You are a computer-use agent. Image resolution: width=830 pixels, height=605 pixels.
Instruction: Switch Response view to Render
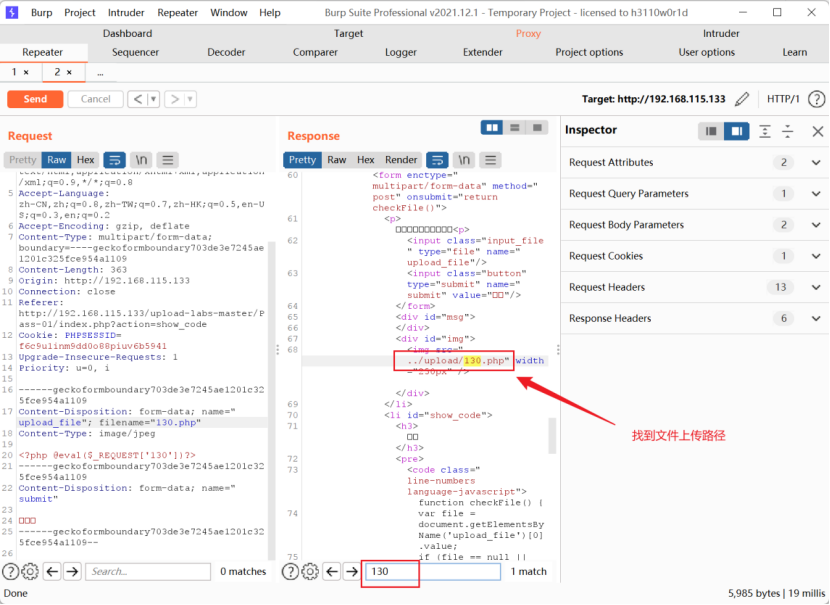click(x=401, y=160)
